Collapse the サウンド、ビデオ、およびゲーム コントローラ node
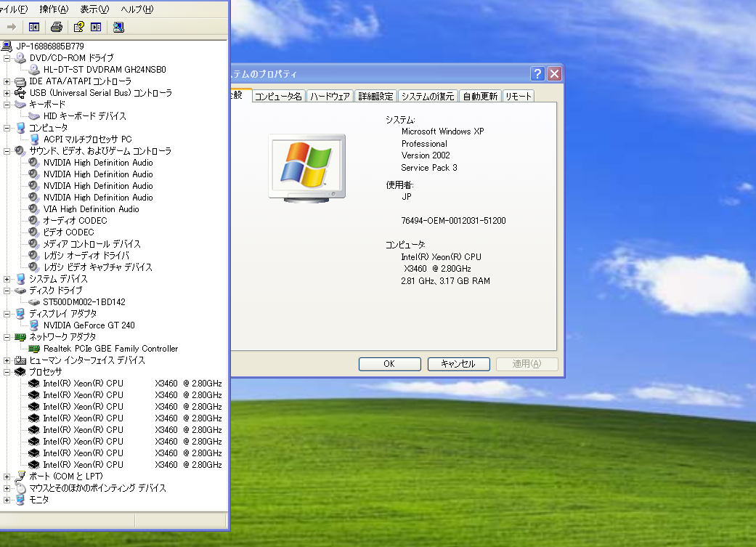 click(7, 151)
